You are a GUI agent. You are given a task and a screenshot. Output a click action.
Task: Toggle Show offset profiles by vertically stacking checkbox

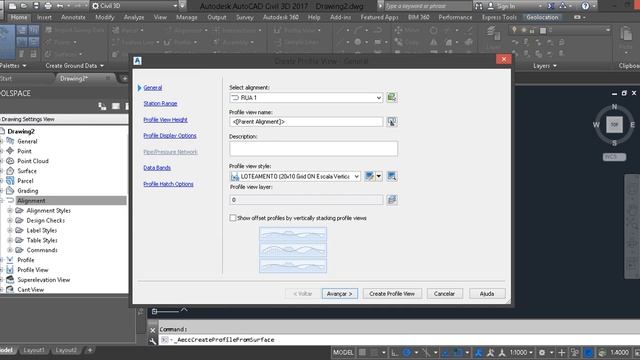pos(233,218)
